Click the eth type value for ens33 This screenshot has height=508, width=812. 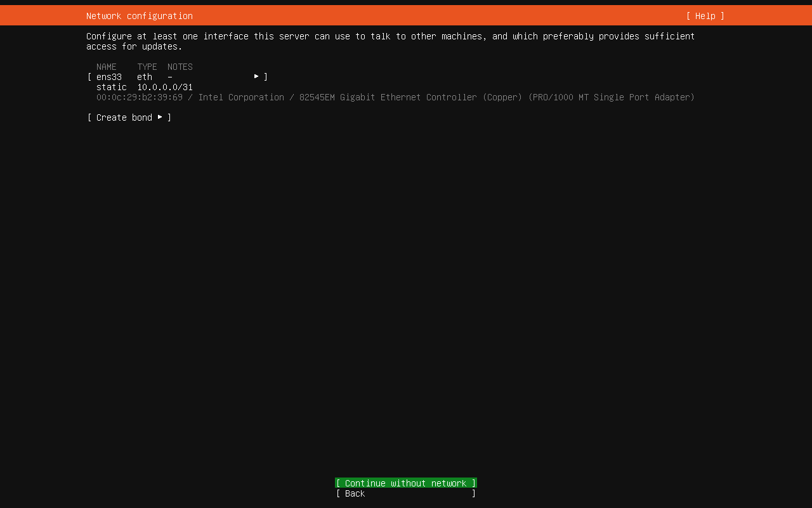coord(145,77)
